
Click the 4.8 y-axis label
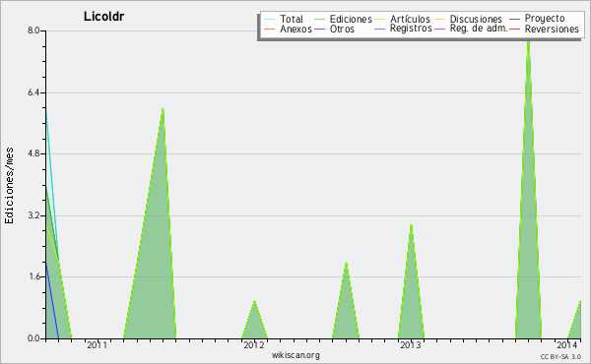[x=33, y=153]
